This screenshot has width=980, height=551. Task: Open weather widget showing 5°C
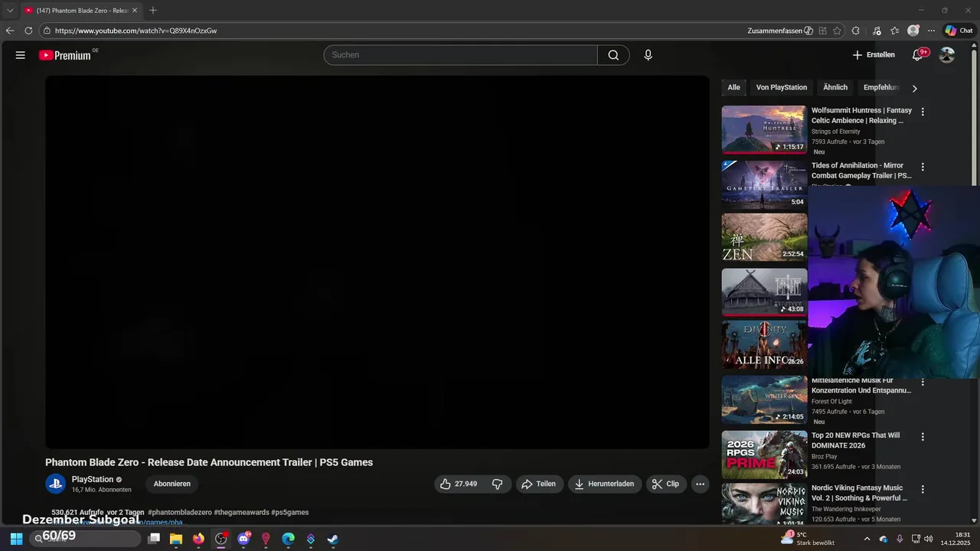point(808,539)
